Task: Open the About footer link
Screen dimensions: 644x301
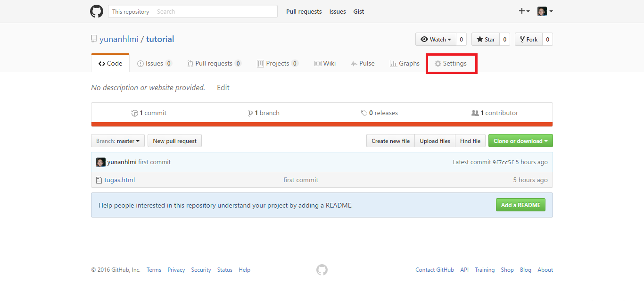Action: click(545, 270)
